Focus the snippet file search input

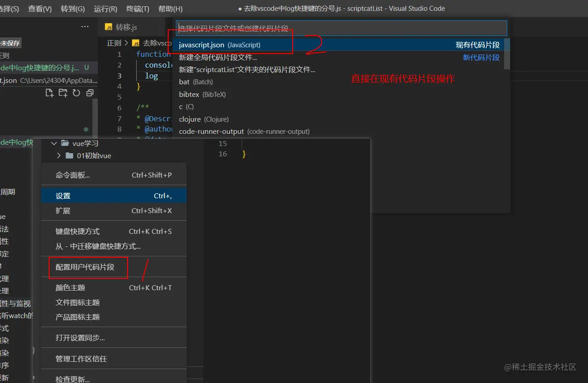pos(341,28)
